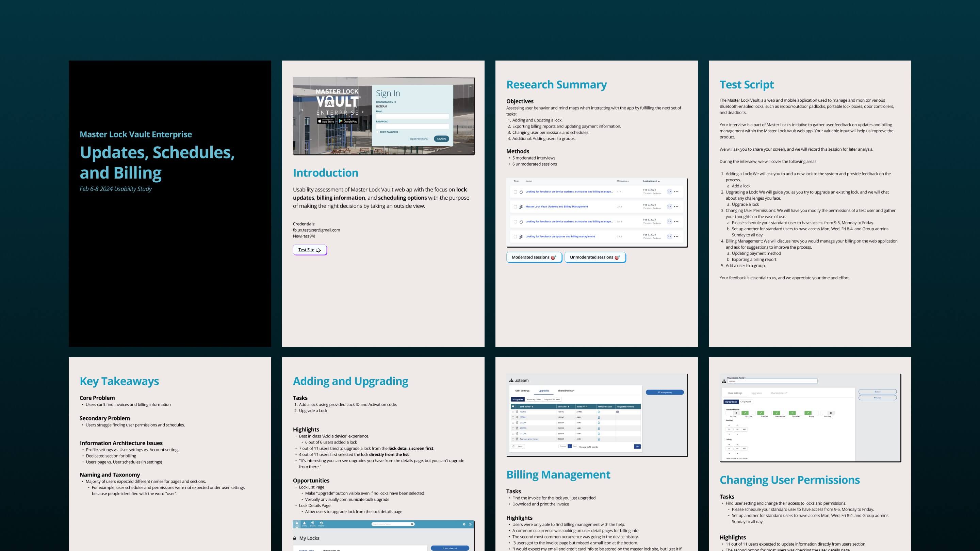980x551 pixels.
Task: Click the Email input field
Action: (x=412, y=116)
